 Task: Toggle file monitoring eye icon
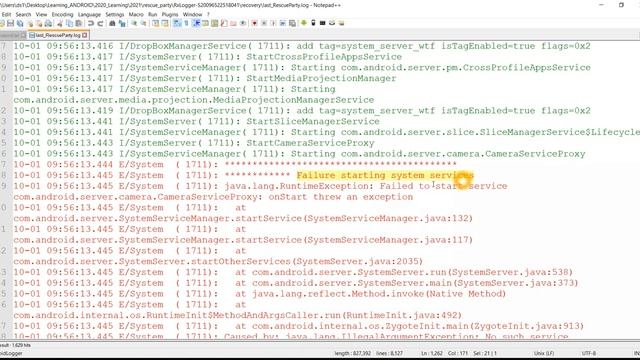pos(243,23)
